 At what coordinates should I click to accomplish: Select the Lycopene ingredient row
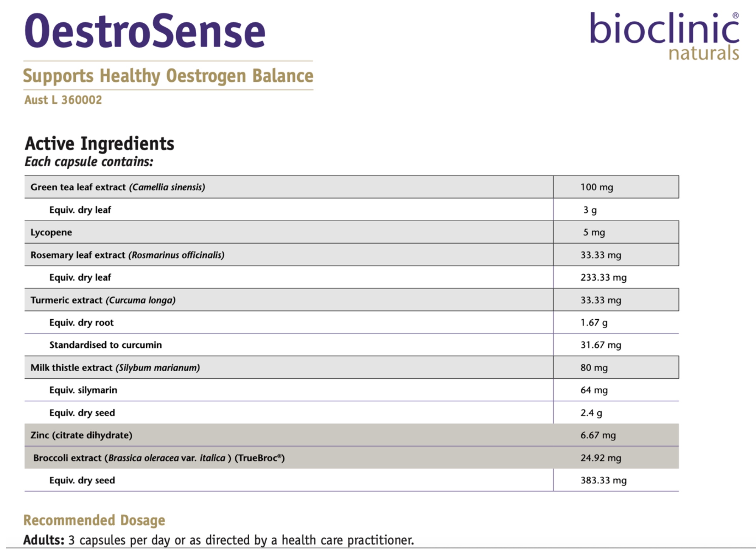pyautogui.click(x=51, y=233)
